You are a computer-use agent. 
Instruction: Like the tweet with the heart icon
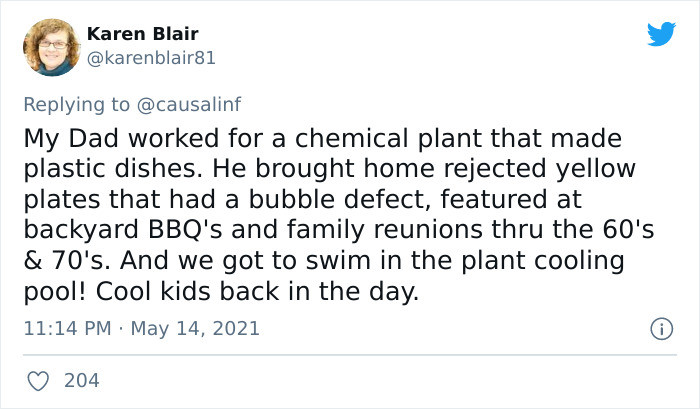pos(38,381)
